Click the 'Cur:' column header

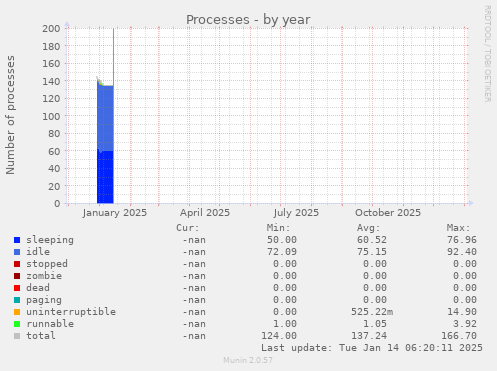click(188, 228)
